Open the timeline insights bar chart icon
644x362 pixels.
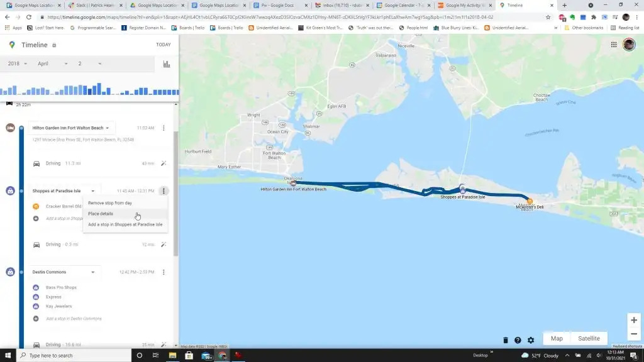click(166, 64)
